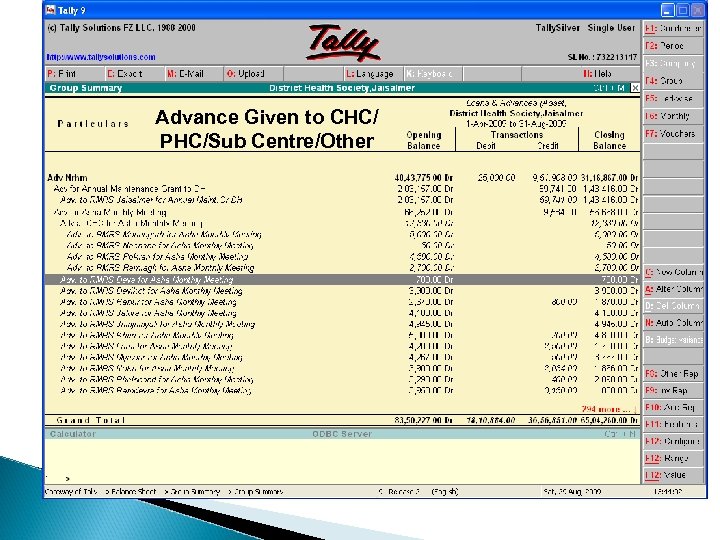
Task: Select highlighted Adv to RMRS Deva row
Action: [342, 280]
